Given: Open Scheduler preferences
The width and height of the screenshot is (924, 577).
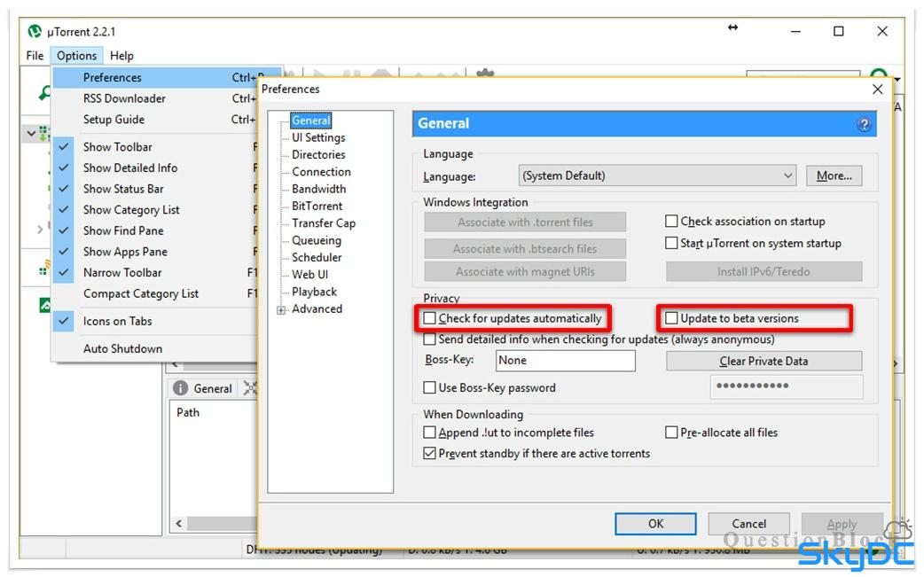Looking at the screenshot, I should 317,257.
